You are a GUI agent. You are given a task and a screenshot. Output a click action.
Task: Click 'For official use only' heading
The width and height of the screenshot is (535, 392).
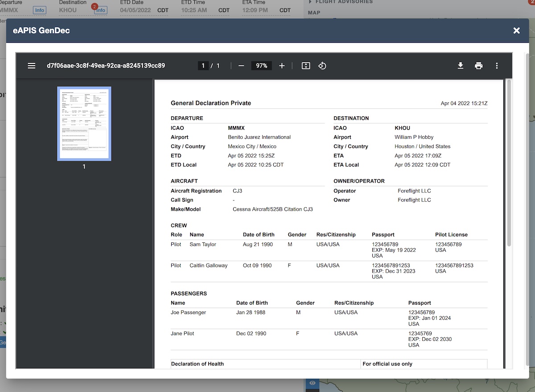point(387,364)
